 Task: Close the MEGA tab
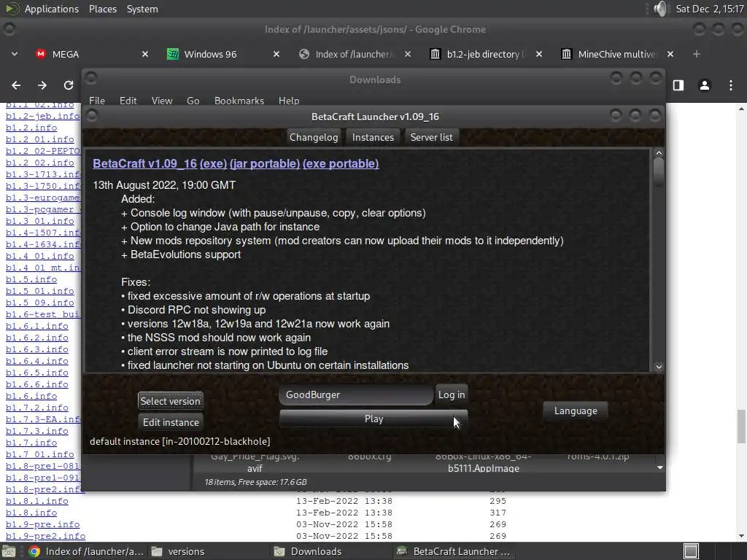tap(145, 54)
